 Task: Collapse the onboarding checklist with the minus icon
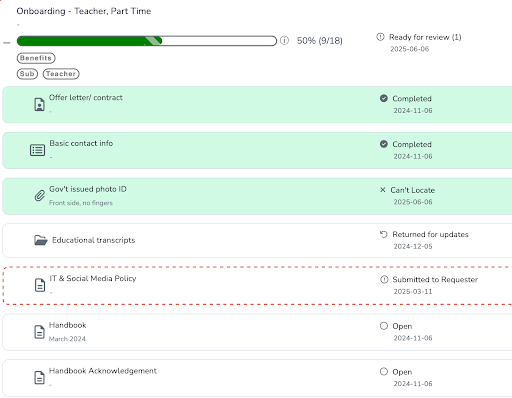pos(7,43)
